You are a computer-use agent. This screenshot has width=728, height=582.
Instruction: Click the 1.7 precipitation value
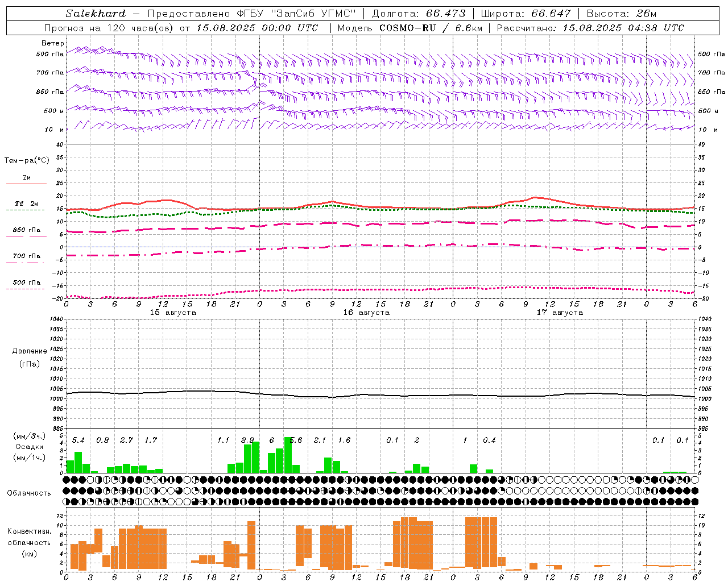coord(151,440)
